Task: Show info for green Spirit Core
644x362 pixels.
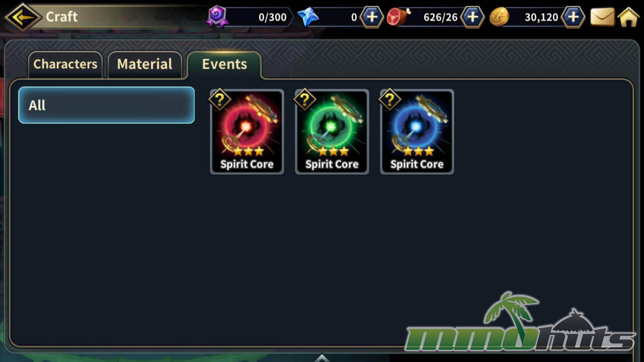Action: [x=305, y=100]
